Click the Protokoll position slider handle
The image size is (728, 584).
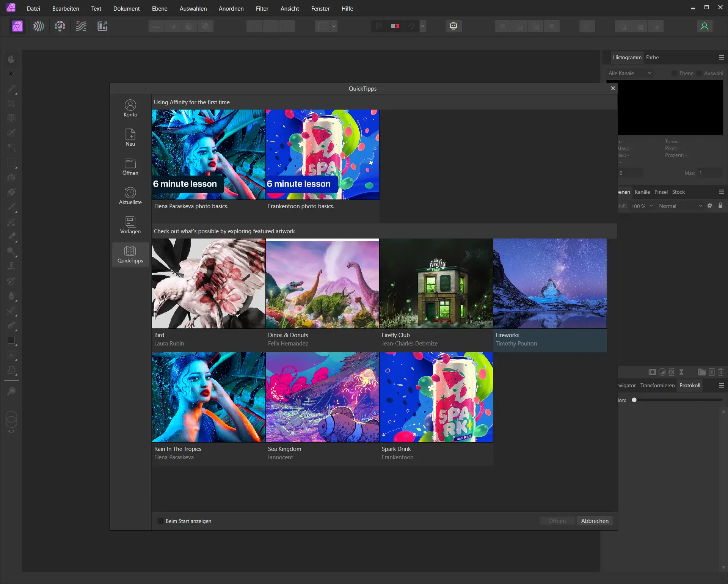click(x=634, y=400)
